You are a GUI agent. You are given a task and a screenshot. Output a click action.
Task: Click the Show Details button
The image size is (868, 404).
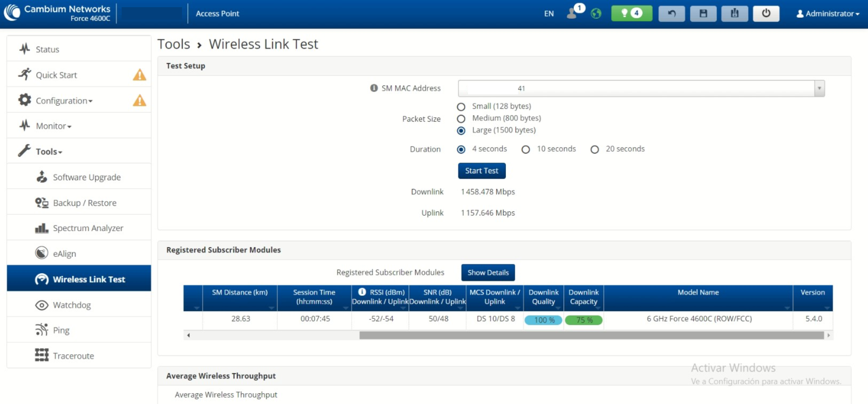point(487,272)
